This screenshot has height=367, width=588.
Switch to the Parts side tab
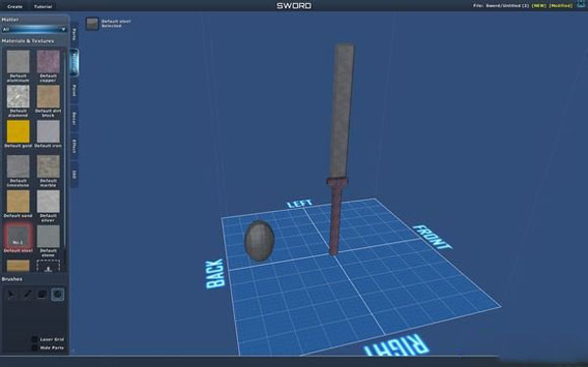click(74, 35)
